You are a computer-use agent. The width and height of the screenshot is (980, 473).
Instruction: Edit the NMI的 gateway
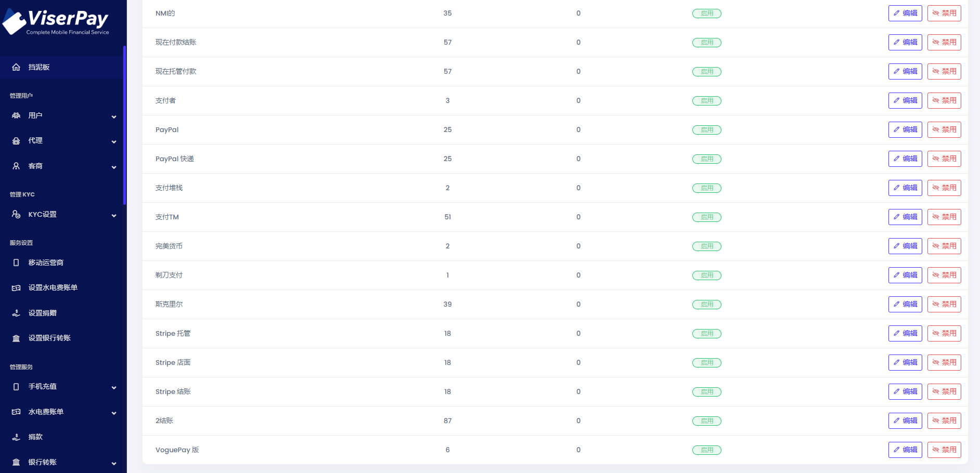[x=905, y=13]
